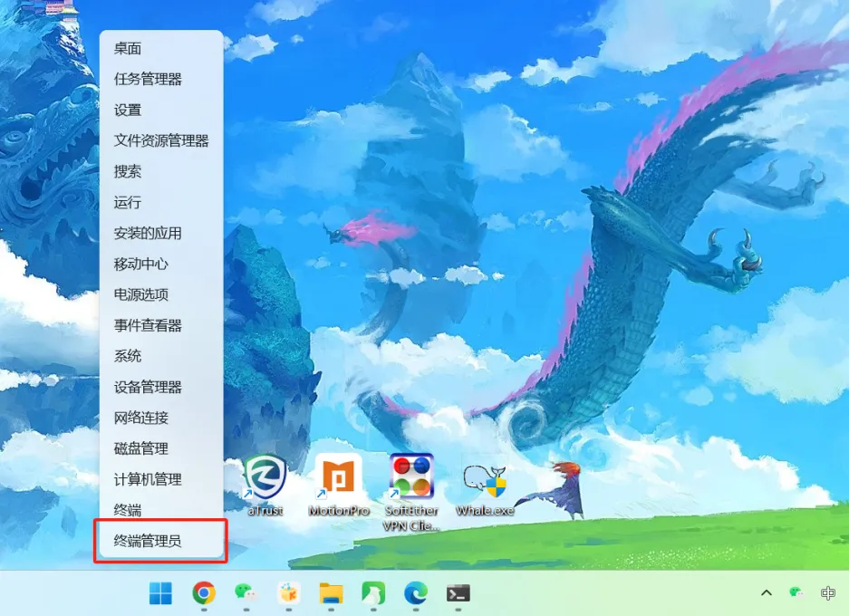Open 安装的应用 menu entry
Screen dimensions: 849x616
(161, 234)
